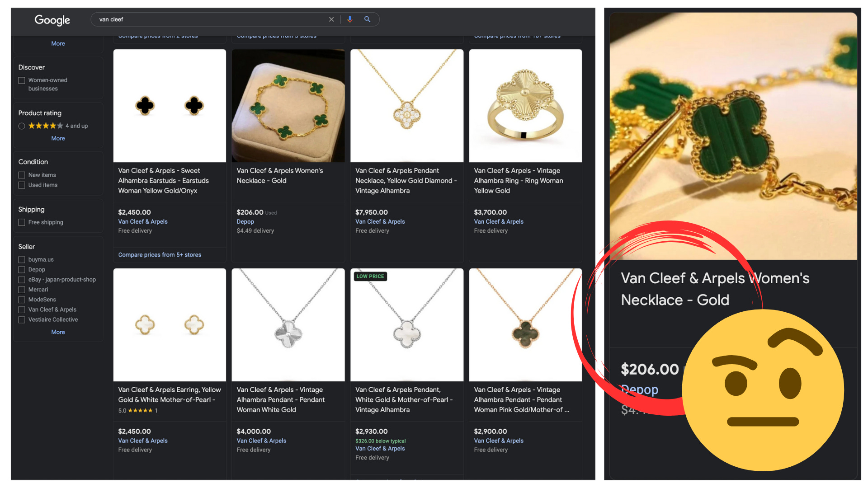Expand More under Product rating
This screenshot has width=868, height=488.
[x=57, y=138]
